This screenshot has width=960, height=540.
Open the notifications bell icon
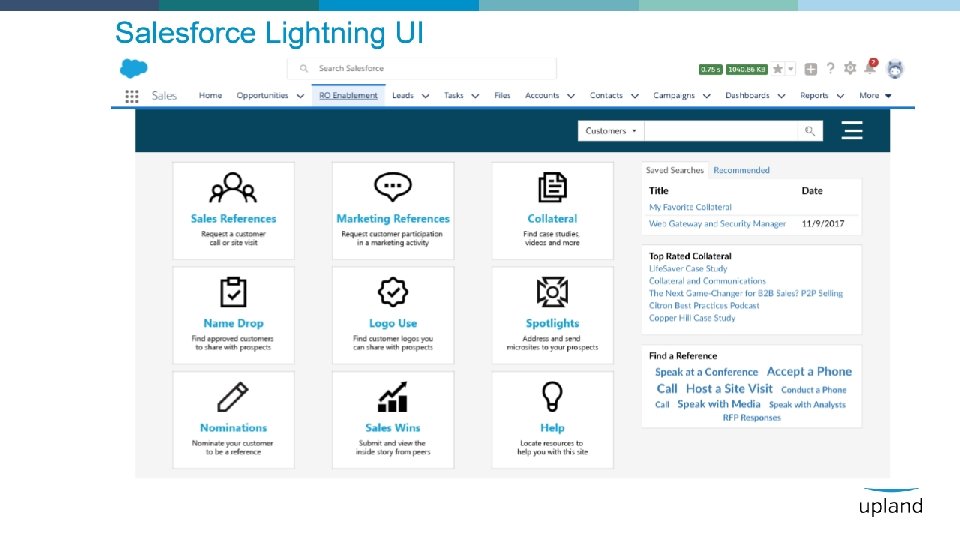click(870, 67)
